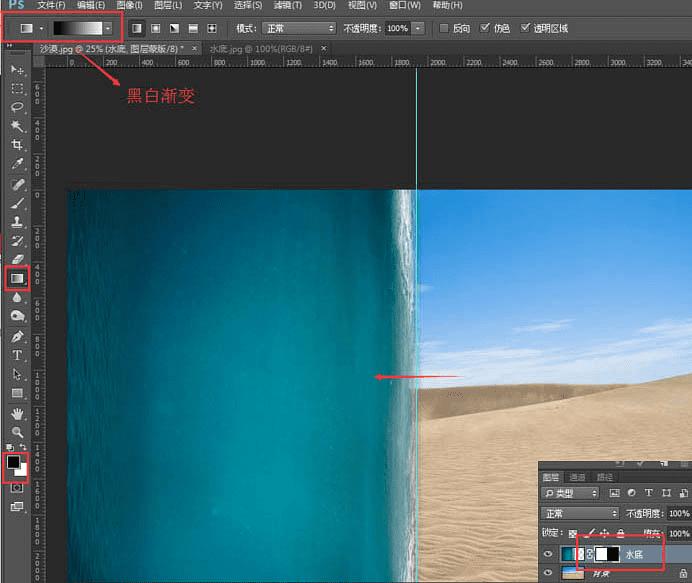Click layer mask link icon on 水底
This screenshot has height=583, width=692.
[590, 554]
